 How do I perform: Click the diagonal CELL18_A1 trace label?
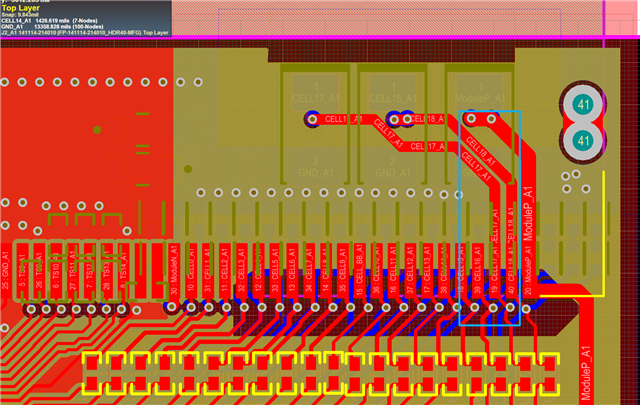point(480,152)
